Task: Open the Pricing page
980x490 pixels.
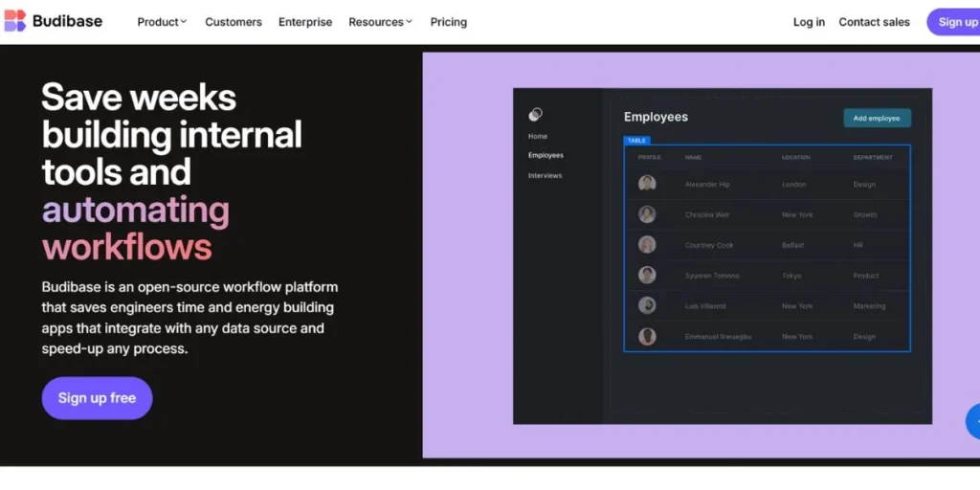Action: tap(448, 22)
